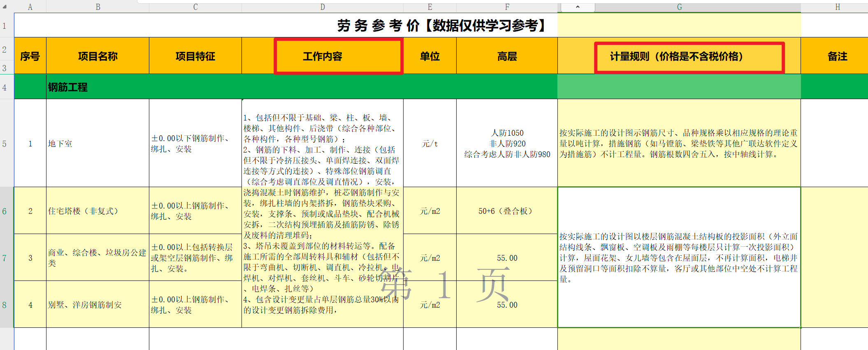Screen dimensions: 868x350
Task: Click the 高层 header cell
Action: 507,56
